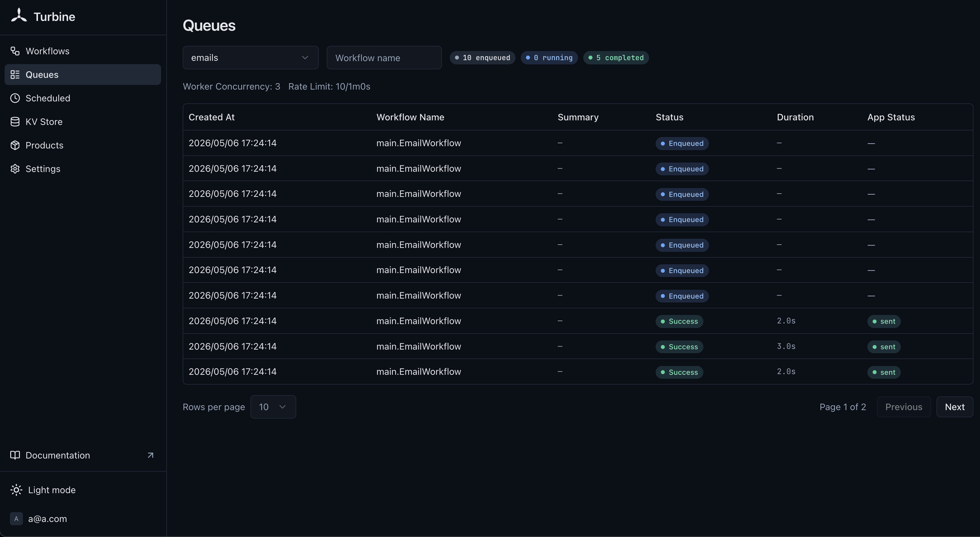Click the 5 completed badge
Image resolution: width=980 pixels, height=537 pixels.
[616, 58]
